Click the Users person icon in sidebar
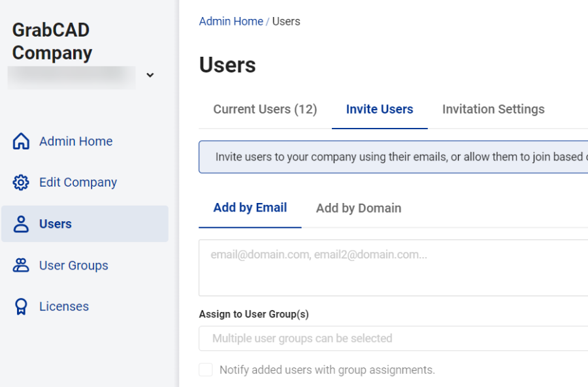The image size is (588, 387). pyautogui.click(x=21, y=224)
